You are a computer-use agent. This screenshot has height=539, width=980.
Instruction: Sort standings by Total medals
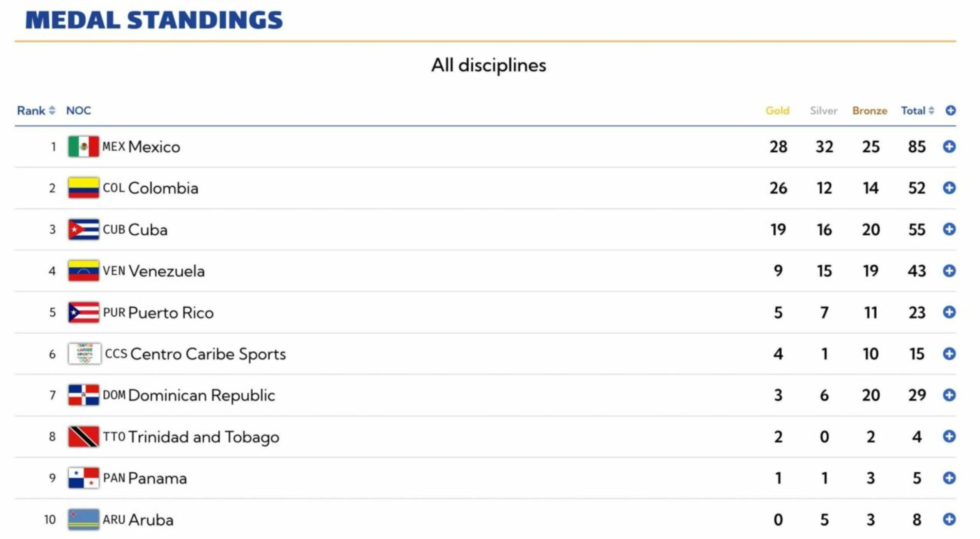point(917,111)
